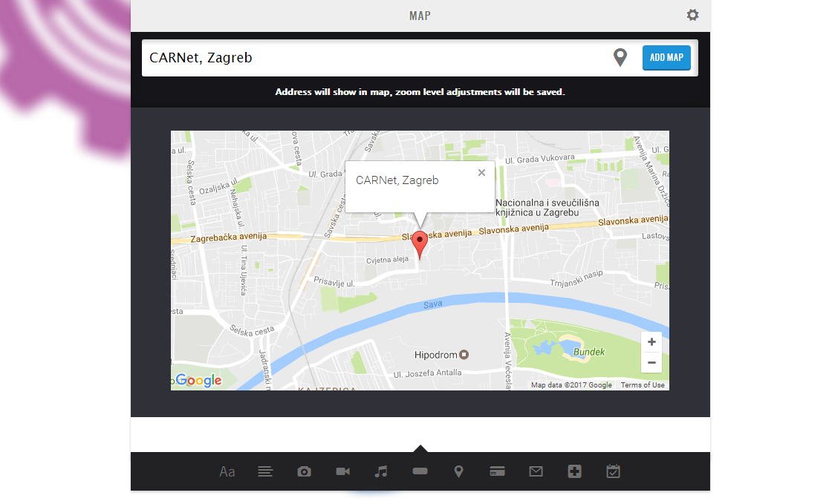Zoom out on the map
The height and width of the screenshot is (504, 832).
tap(651, 362)
